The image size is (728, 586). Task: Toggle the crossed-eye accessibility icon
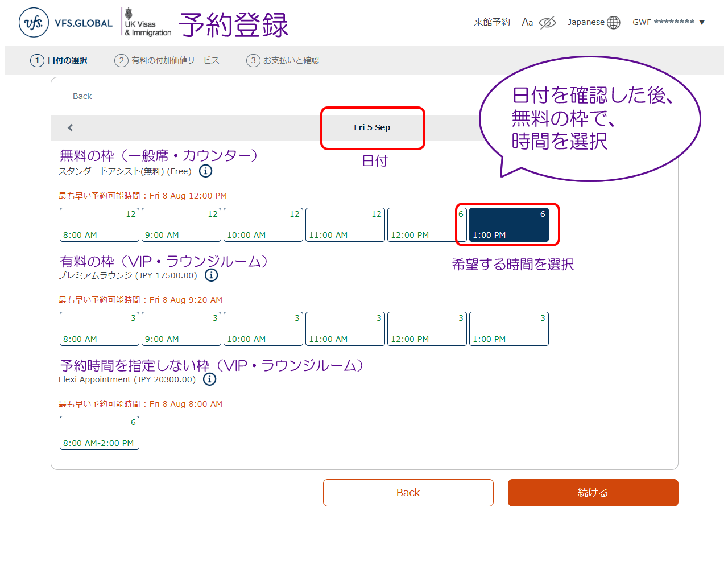pos(547,23)
